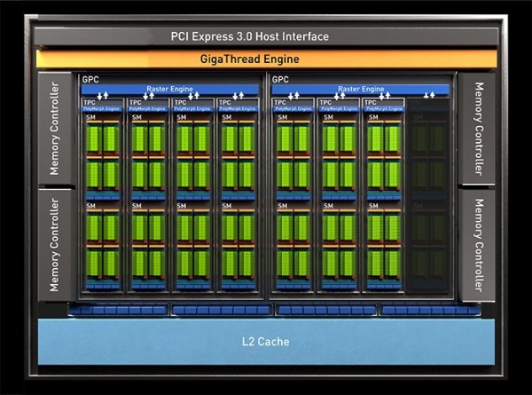
Task: Click the lower-right Memory Controller block
Action: coord(476,245)
